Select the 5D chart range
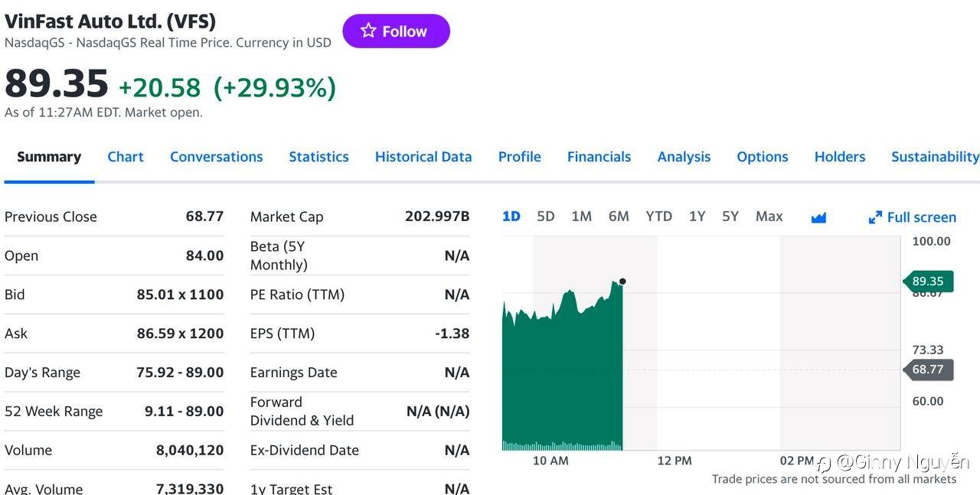 545,217
